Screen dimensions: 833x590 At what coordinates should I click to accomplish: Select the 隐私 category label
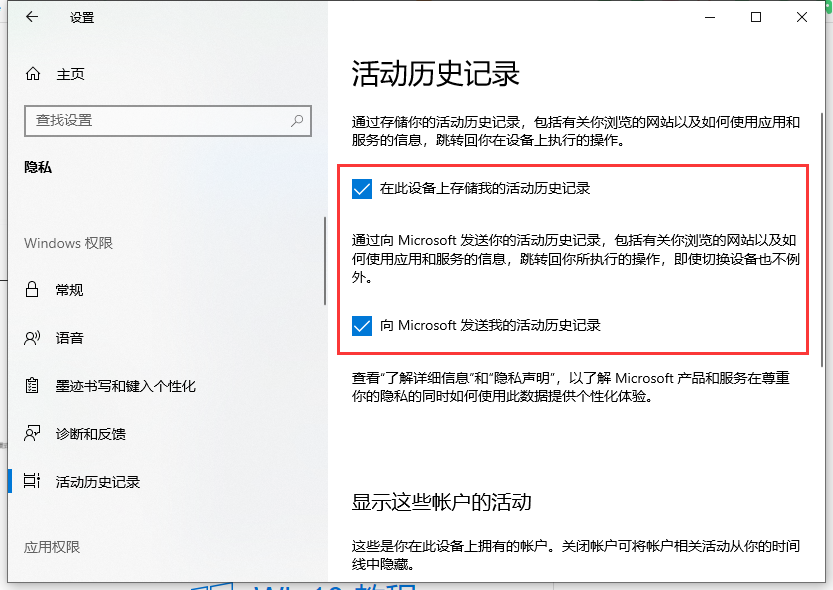click(x=38, y=167)
